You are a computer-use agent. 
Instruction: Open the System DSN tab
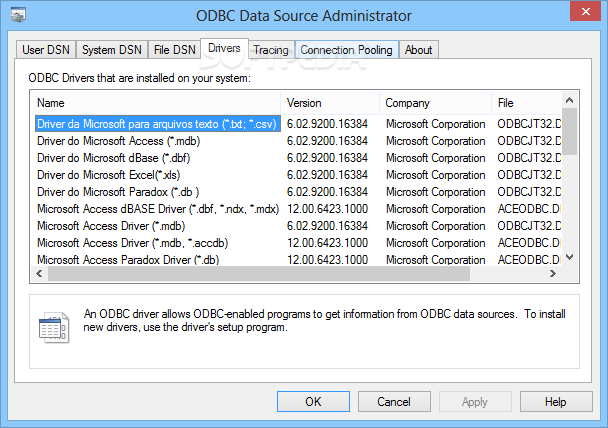click(x=112, y=50)
